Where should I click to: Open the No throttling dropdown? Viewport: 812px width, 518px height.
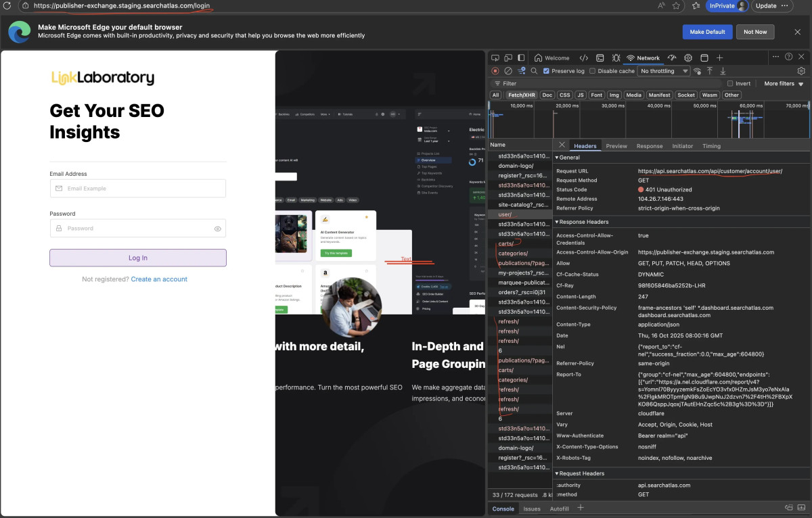tap(664, 71)
